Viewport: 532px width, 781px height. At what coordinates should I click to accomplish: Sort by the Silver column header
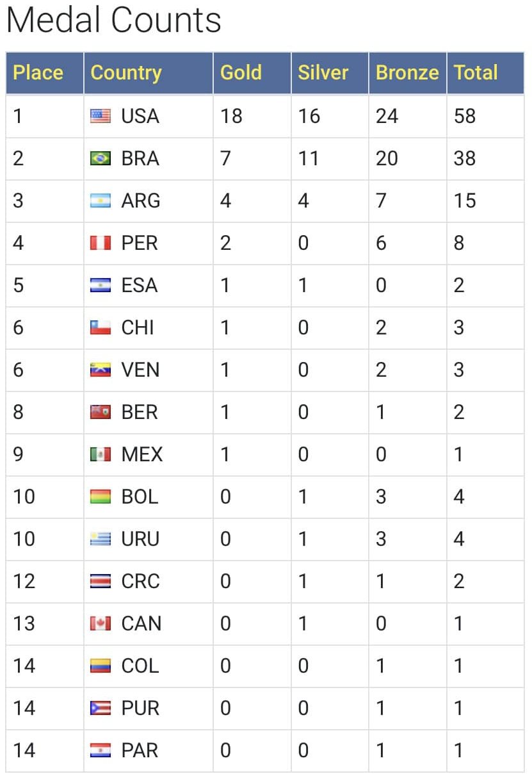pos(323,72)
